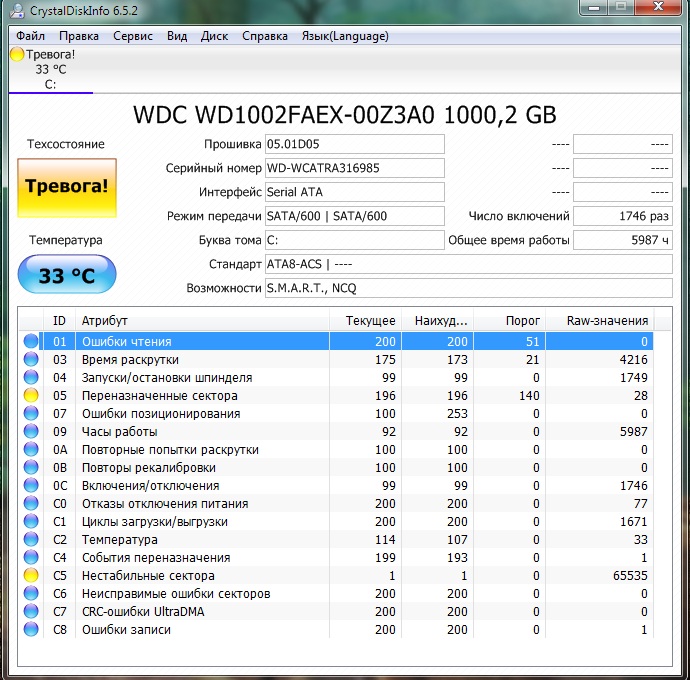Click the Прошивка field 05.01D05
The width and height of the screenshot is (690, 680).
(355, 144)
